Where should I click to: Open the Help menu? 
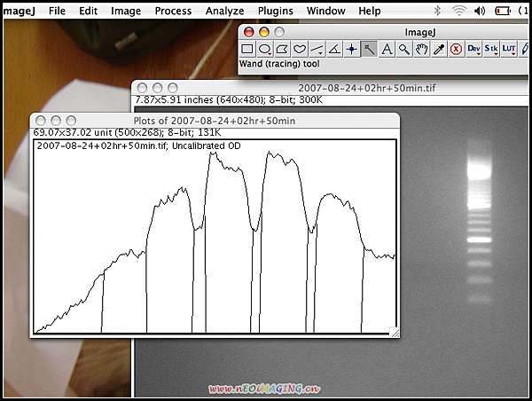[370, 11]
